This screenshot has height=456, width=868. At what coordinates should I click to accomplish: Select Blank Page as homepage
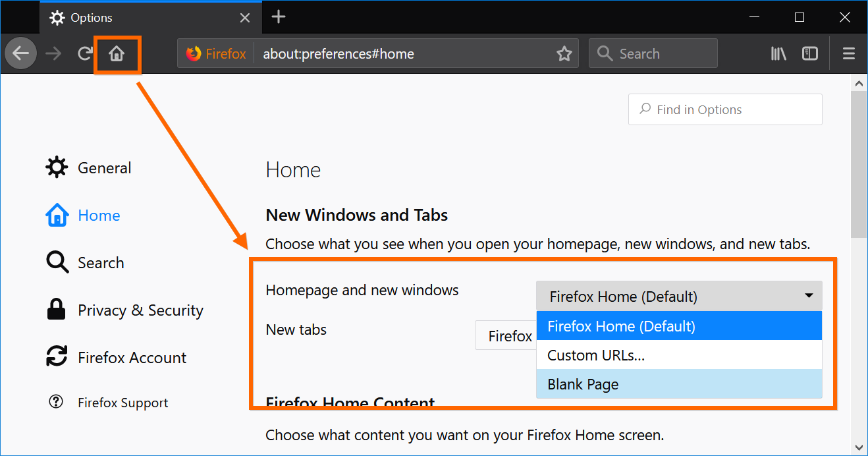point(583,384)
